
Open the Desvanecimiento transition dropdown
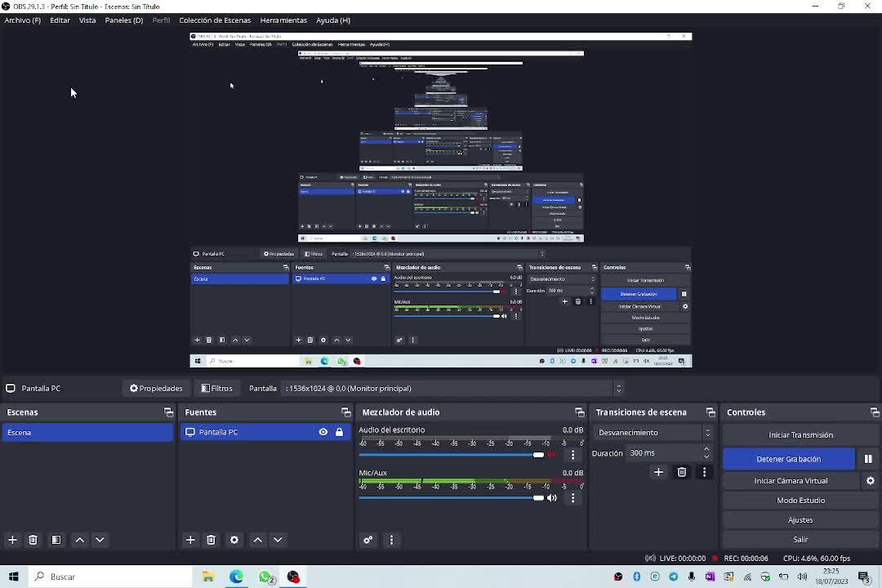[x=653, y=433]
